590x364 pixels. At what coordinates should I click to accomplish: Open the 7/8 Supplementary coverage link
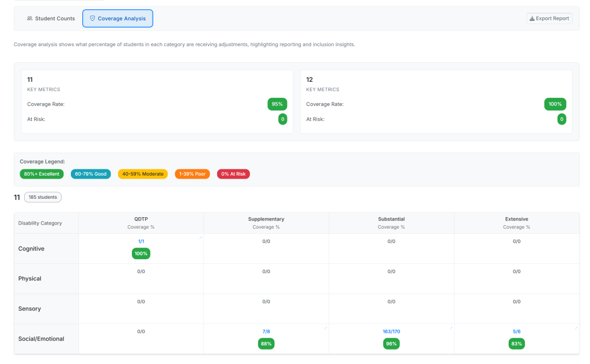click(266, 332)
